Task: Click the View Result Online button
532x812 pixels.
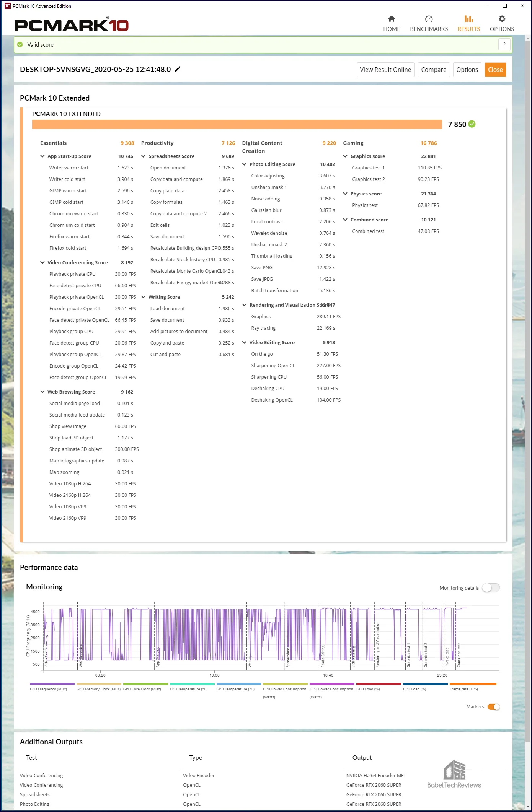Action: [x=385, y=70]
